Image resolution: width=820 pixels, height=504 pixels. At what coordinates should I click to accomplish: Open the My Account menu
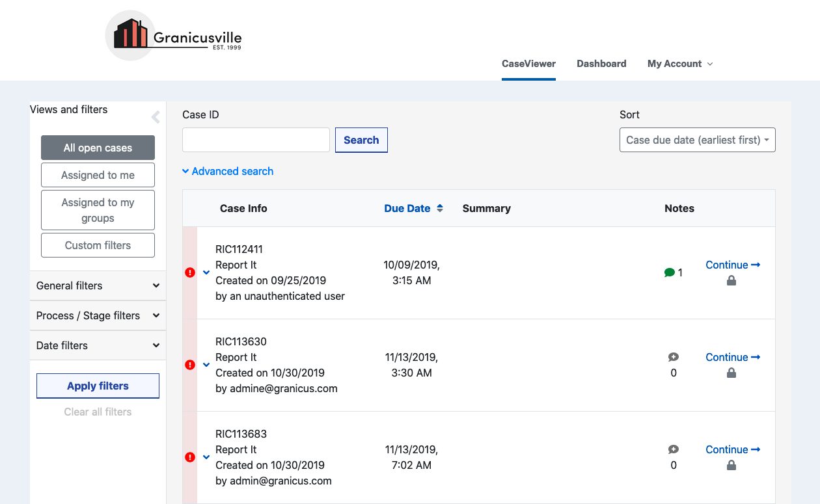[679, 64]
